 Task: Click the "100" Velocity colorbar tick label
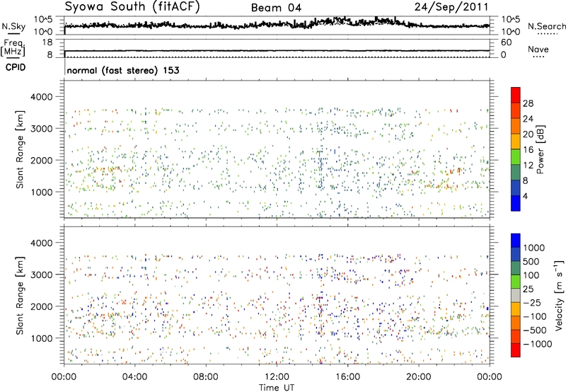[x=531, y=275]
